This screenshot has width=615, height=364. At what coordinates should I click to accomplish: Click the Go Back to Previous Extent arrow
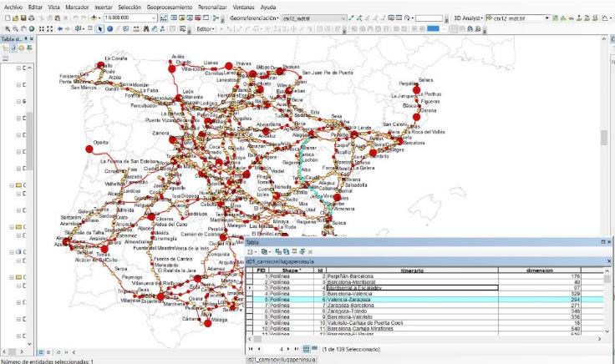tap(59, 29)
